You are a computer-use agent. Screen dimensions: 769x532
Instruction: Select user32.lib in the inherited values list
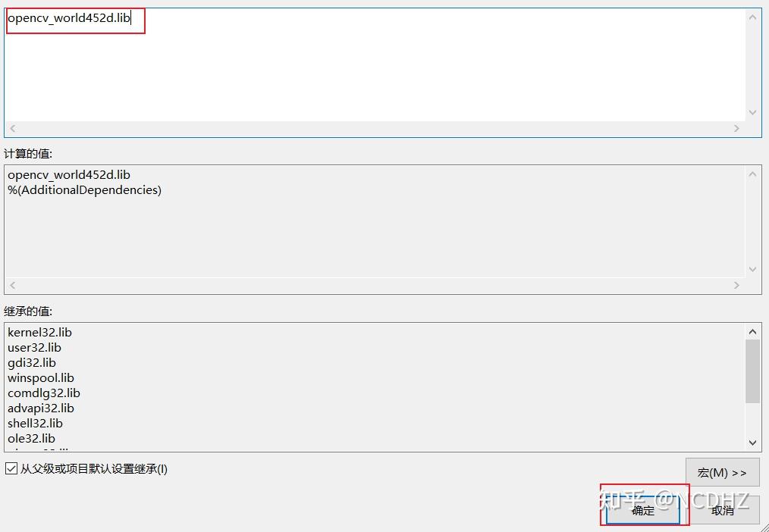click(x=34, y=347)
